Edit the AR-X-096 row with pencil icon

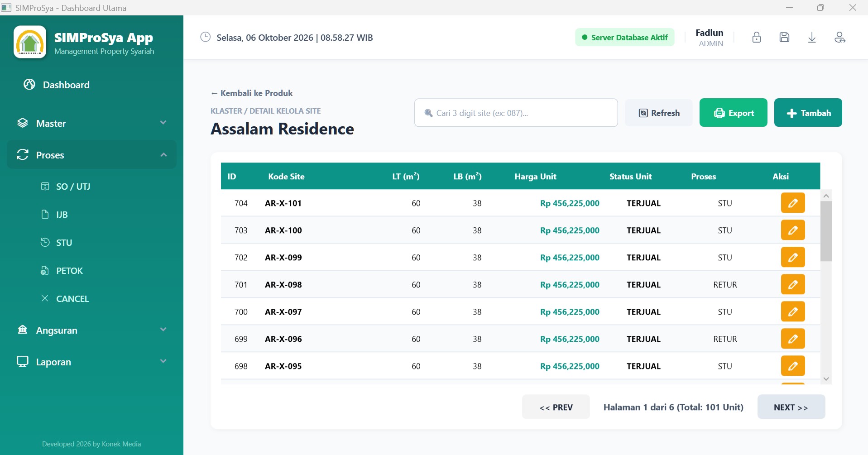click(x=793, y=339)
